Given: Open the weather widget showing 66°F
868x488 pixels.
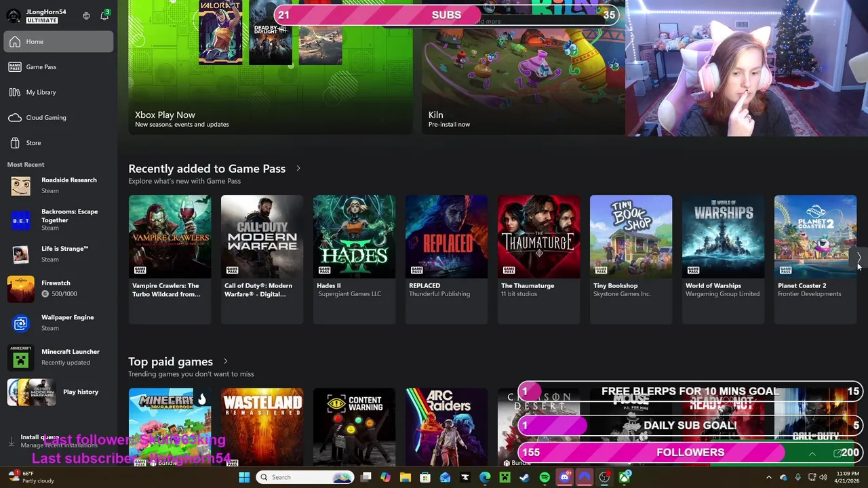Looking at the screenshot, I should pyautogui.click(x=32, y=477).
